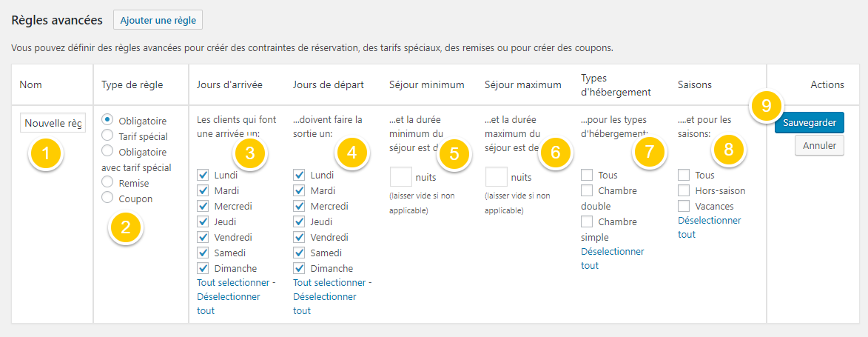Toggle Mardi in departure days column
Screen dimensions: 868x337
(299, 191)
